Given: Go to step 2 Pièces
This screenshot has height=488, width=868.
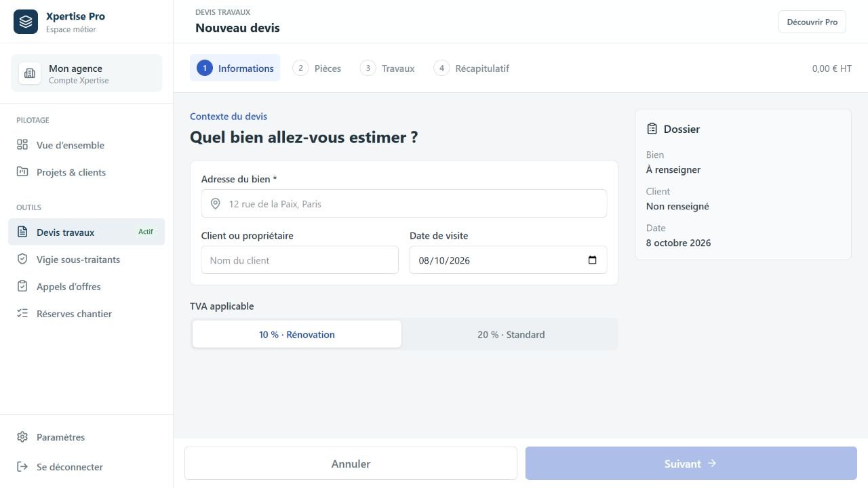Looking at the screenshot, I should pos(317,68).
